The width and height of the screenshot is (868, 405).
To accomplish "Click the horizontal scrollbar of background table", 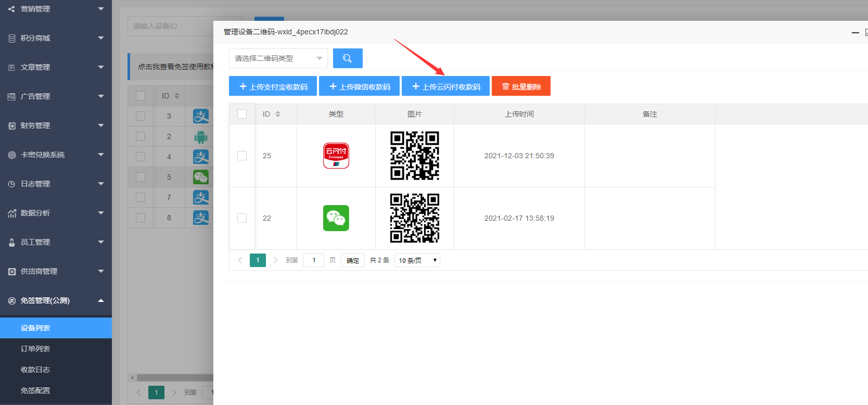I will [x=174, y=377].
